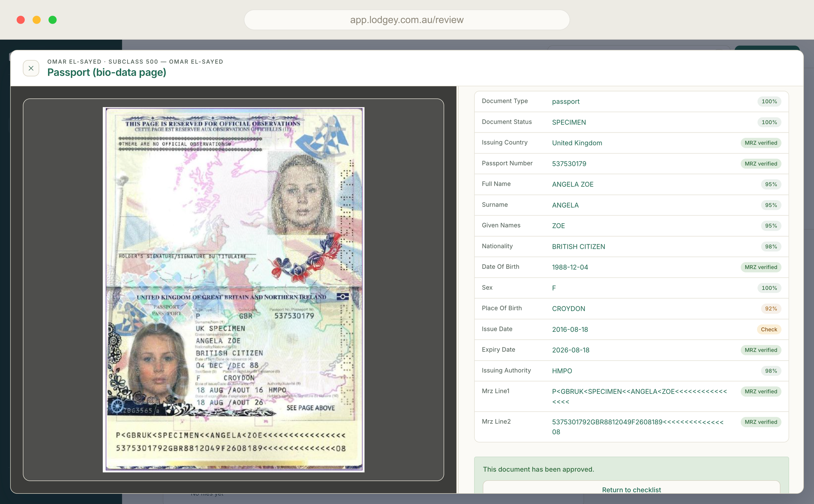Click the 100% badge on Sex row
814x504 pixels.
tap(769, 288)
